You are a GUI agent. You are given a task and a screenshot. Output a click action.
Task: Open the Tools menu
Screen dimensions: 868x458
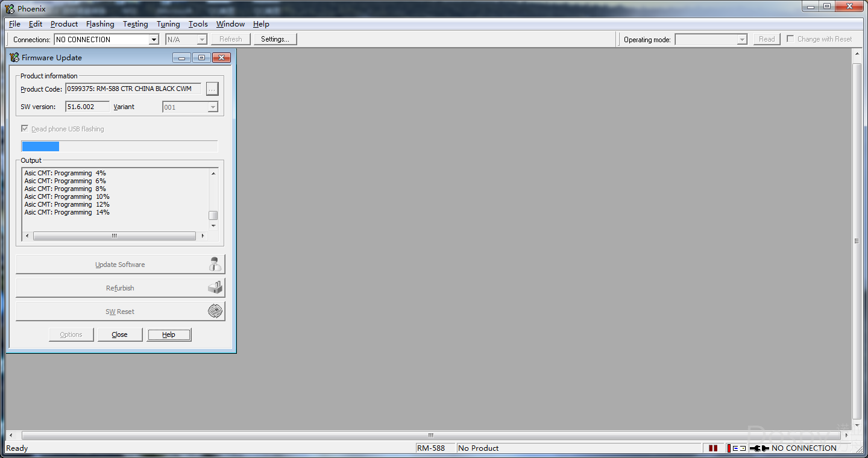point(198,24)
